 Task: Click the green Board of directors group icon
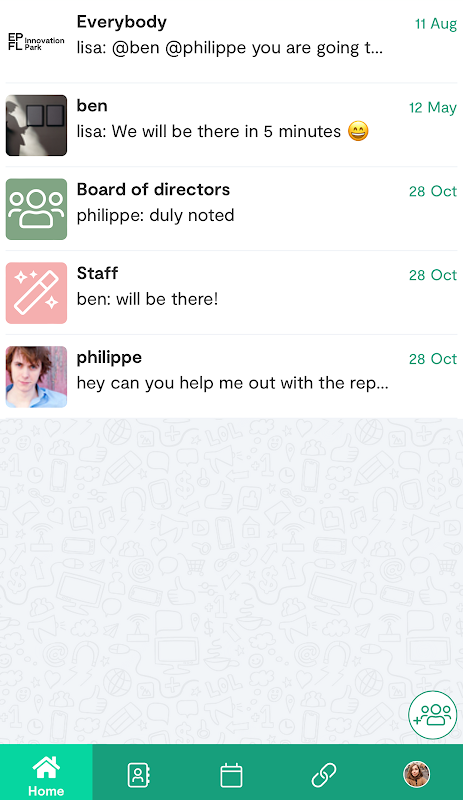(36, 209)
